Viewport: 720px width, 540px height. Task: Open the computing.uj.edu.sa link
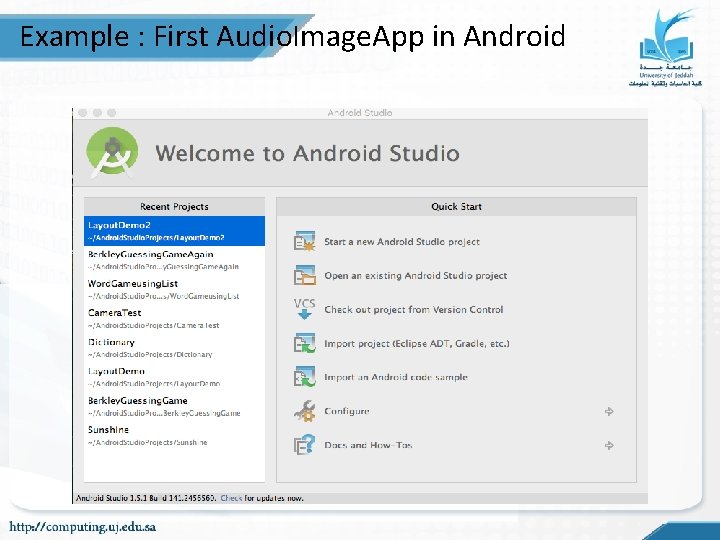83,526
